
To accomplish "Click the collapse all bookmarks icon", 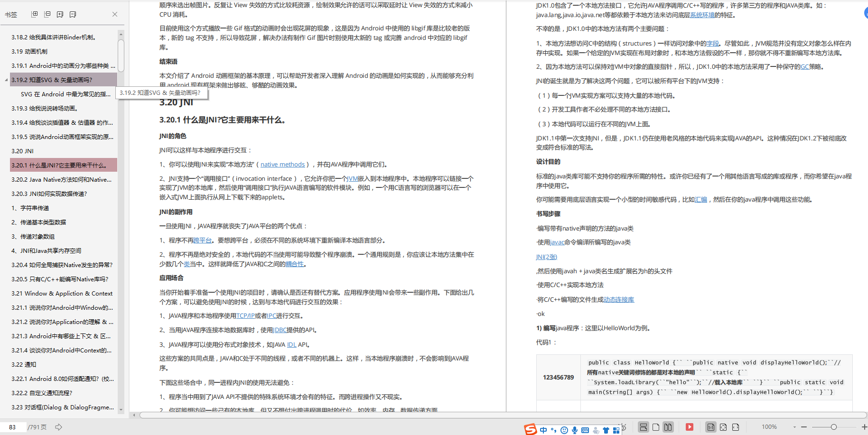I will [47, 14].
